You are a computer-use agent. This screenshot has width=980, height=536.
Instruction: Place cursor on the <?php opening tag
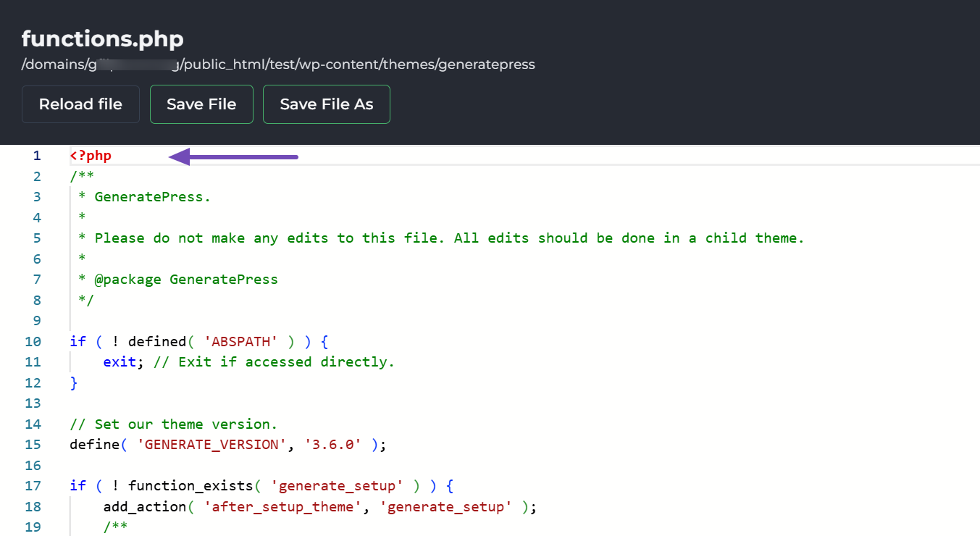tap(91, 156)
